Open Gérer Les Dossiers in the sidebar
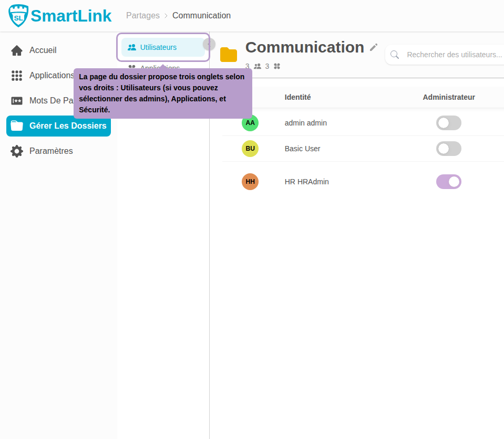The height and width of the screenshot is (439, 504). [58, 126]
